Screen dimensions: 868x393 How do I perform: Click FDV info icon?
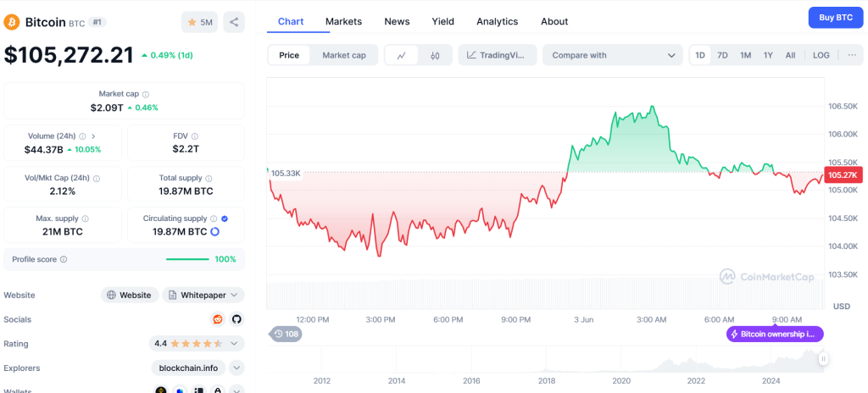(x=195, y=136)
